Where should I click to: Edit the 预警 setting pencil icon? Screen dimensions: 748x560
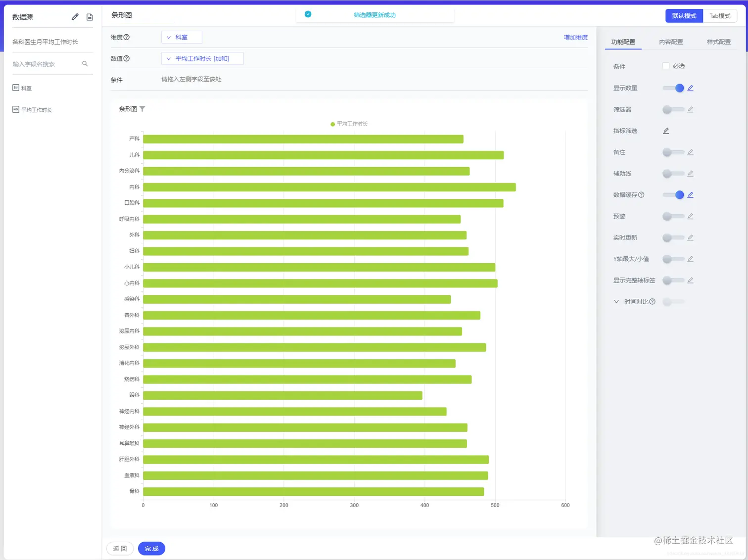pos(691,216)
